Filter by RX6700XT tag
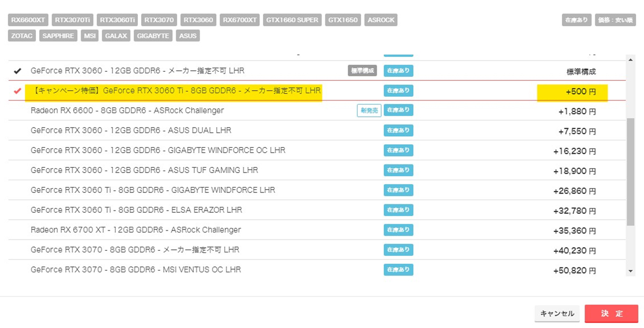This screenshot has width=644, height=328. click(x=240, y=20)
